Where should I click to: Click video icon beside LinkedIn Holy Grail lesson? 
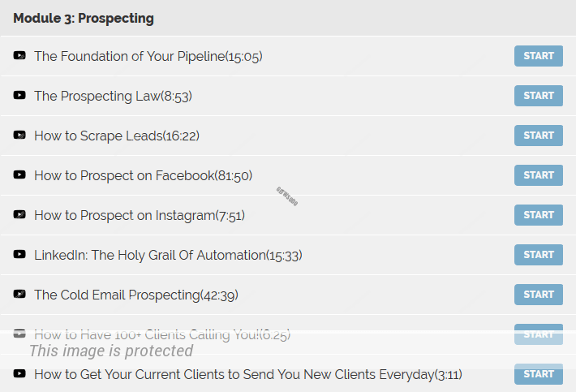(19, 255)
